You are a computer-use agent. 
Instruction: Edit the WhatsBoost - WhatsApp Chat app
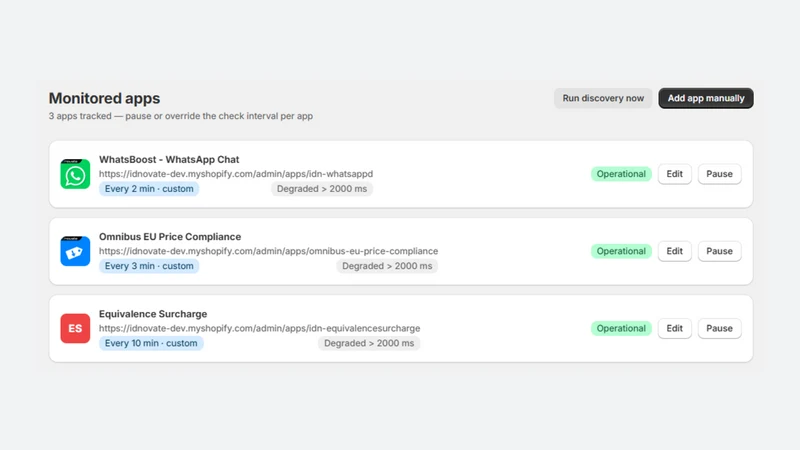coord(674,174)
